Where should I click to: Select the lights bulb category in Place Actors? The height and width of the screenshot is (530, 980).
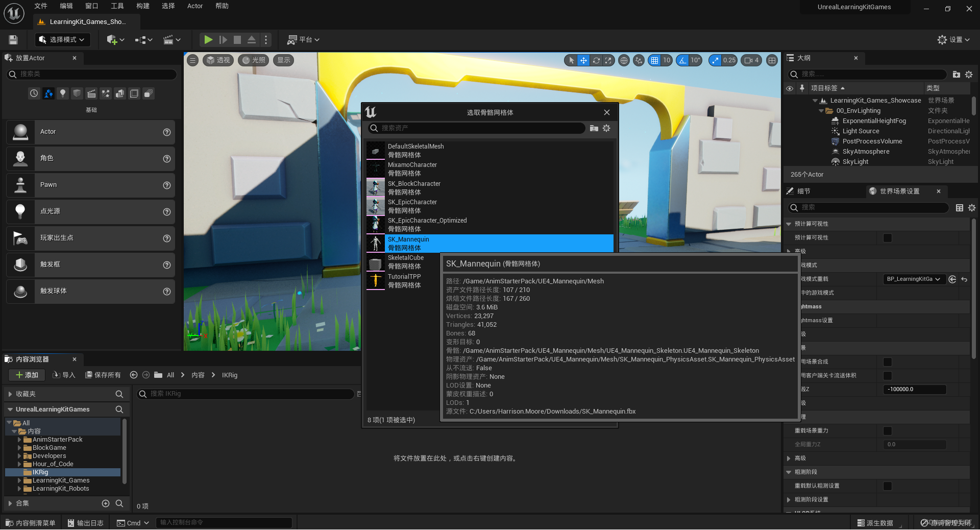(x=63, y=93)
